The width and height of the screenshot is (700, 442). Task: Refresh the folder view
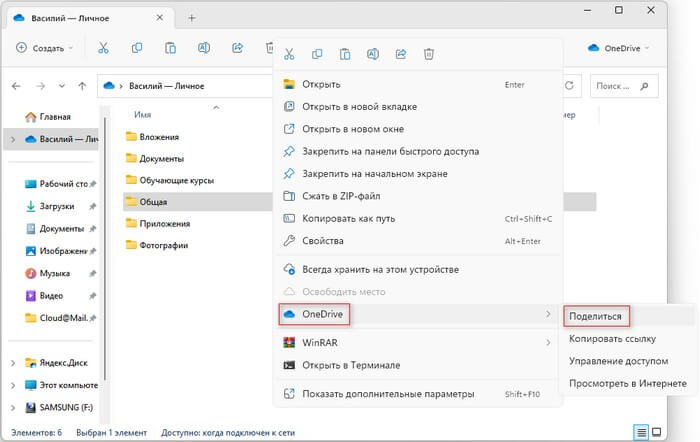pyautogui.click(x=569, y=85)
